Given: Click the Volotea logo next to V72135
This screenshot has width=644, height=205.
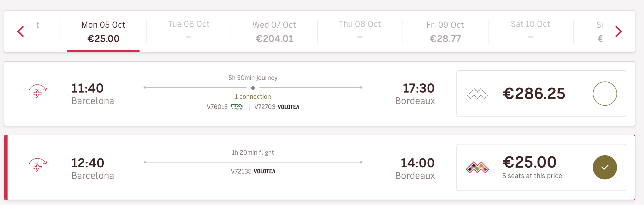Looking at the screenshot, I should [x=265, y=171].
